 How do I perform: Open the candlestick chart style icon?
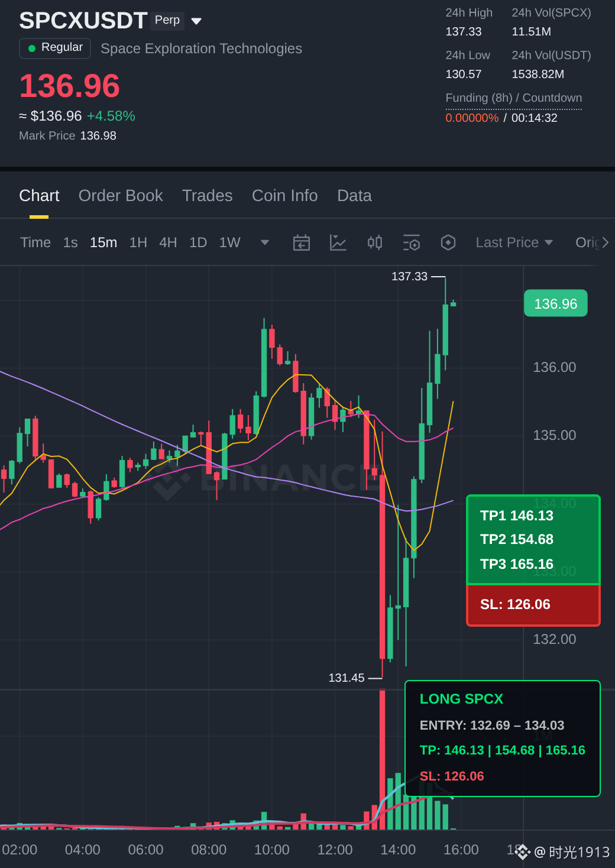coord(375,242)
